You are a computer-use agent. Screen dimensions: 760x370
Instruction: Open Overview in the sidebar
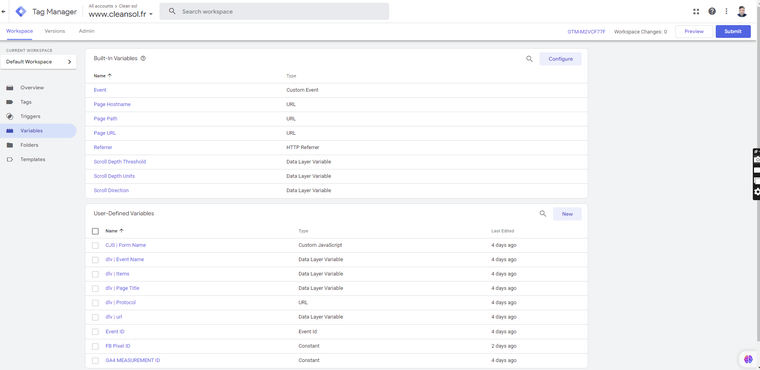coord(32,88)
